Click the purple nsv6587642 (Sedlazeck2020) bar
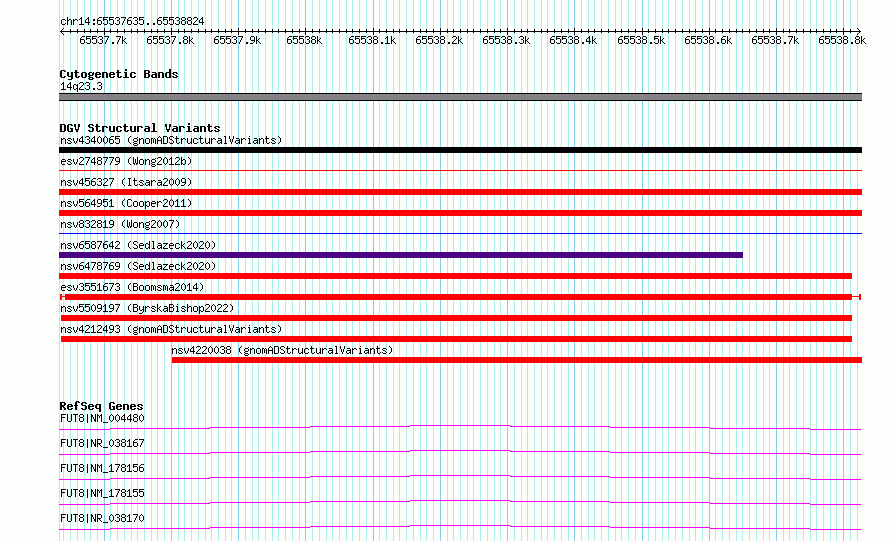The height and width of the screenshot is (541, 890). tap(401, 255)
